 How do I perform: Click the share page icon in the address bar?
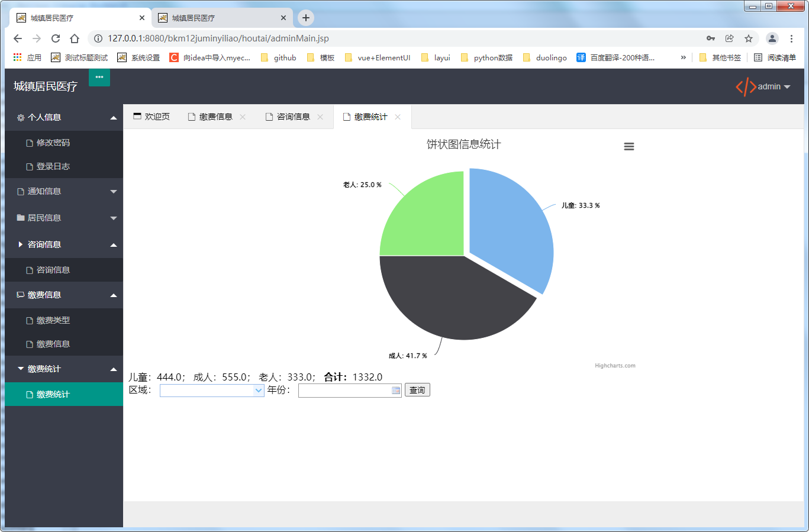(x=730, y=38)
